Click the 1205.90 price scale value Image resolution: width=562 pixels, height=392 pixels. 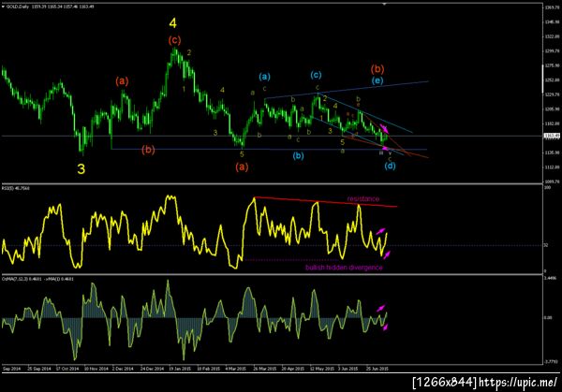[552, 109]
